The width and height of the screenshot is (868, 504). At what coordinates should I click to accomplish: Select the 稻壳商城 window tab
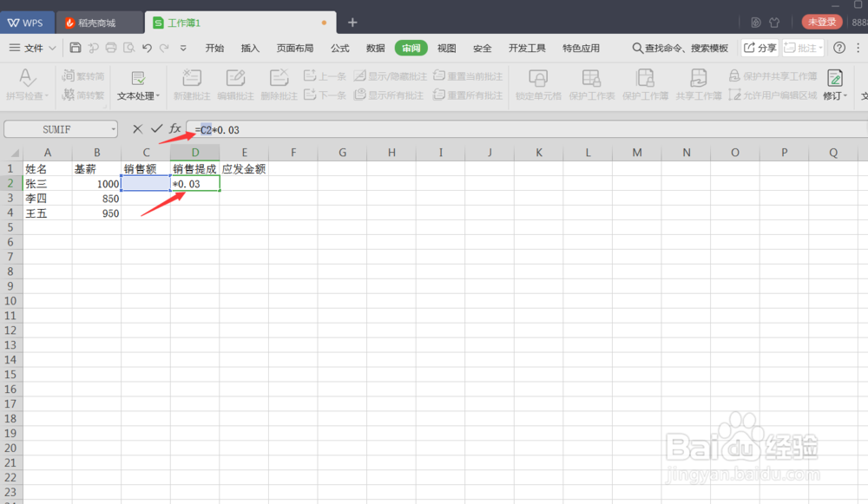click(99, 23)
